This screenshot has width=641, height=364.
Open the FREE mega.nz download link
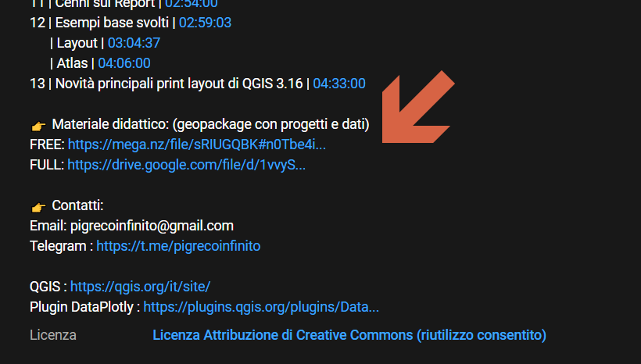coord(197,145)
